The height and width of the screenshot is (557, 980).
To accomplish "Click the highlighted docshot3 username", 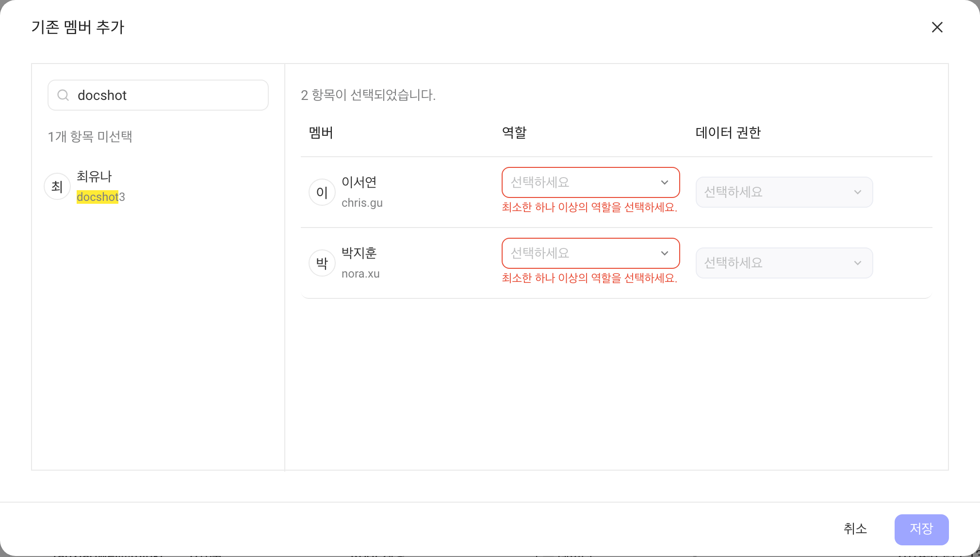I will pyautogui.click(x=101, y=197).
